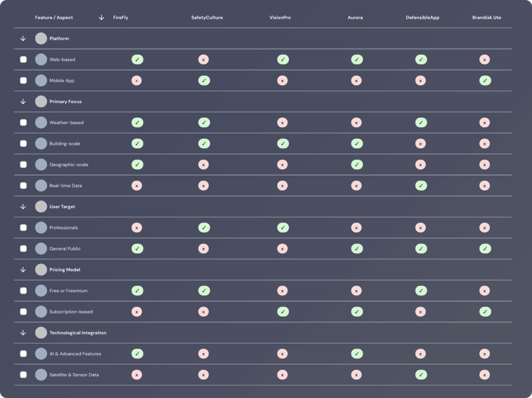This screenshot has height=398, width=532.
Task: Click the blue avatar circle beside Web-based
Action: [x=41, y=60]
